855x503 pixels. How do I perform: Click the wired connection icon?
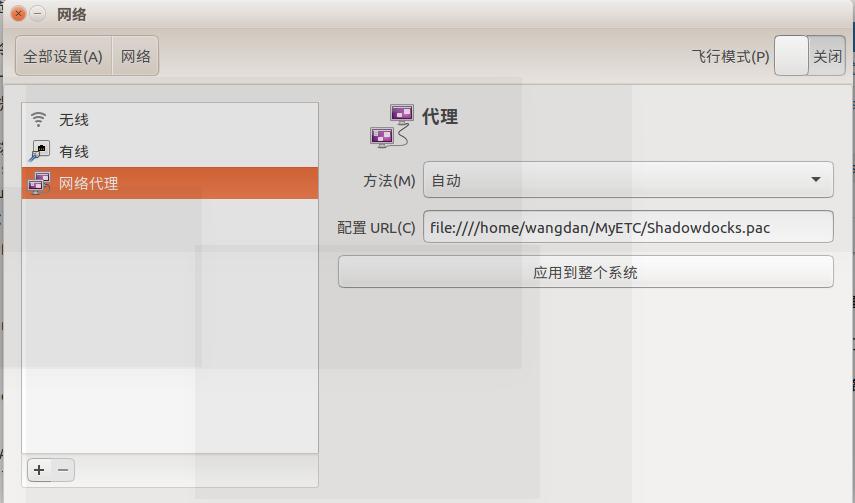click(x=39, y=151)
